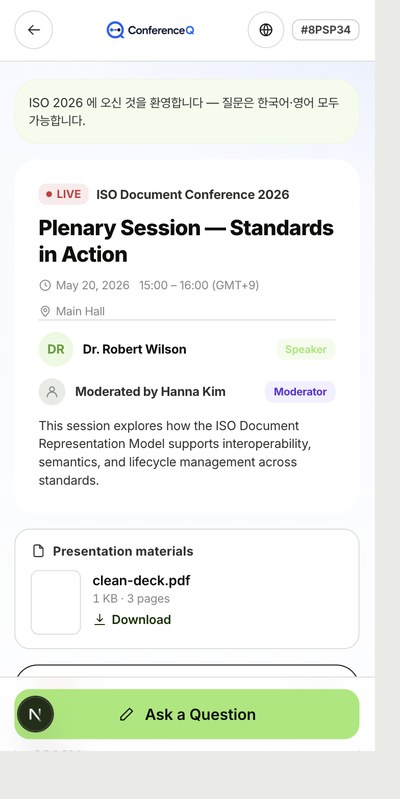Copy session code #8PSP34
The width and height of the screenshot is (400, 799).
click(326, 30)
